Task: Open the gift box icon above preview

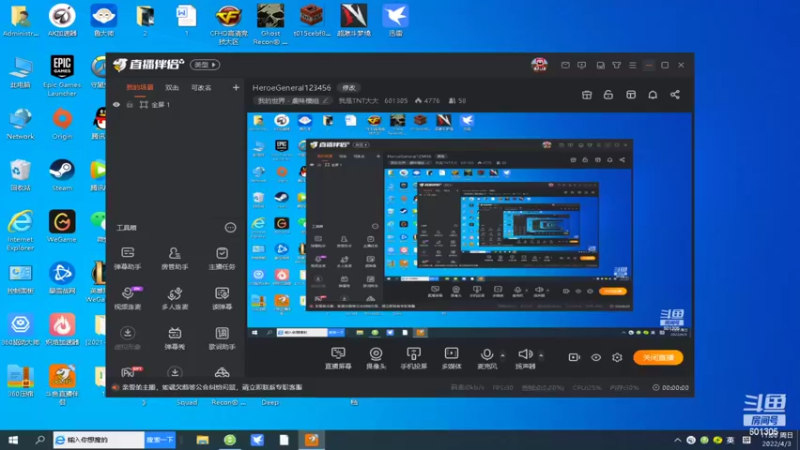Action: 587,95
